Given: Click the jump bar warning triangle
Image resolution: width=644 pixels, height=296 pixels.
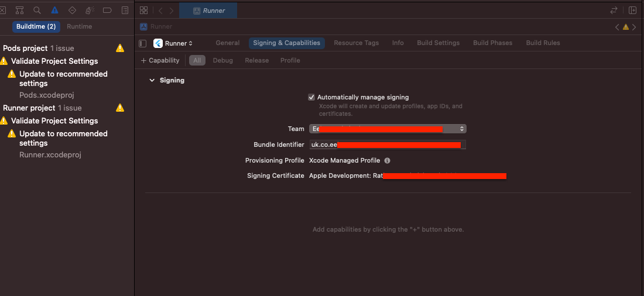Looking at the screenshot, I should coord(625,27).
